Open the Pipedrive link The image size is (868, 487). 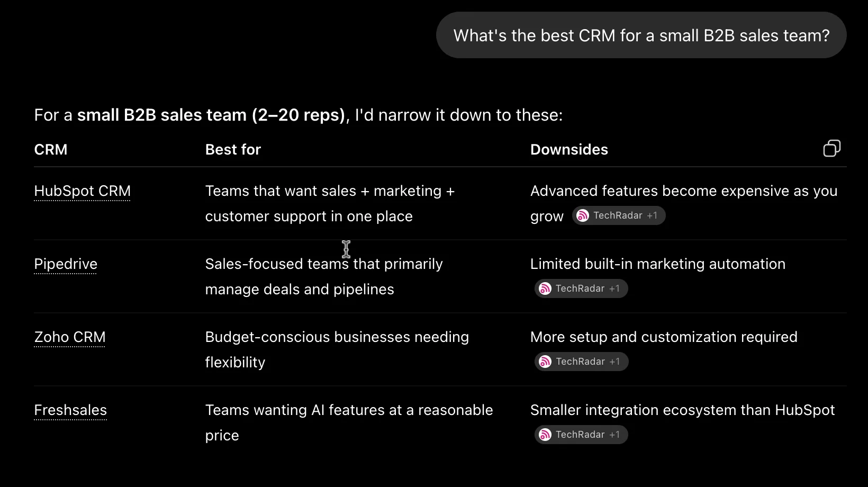coord(66,264)
